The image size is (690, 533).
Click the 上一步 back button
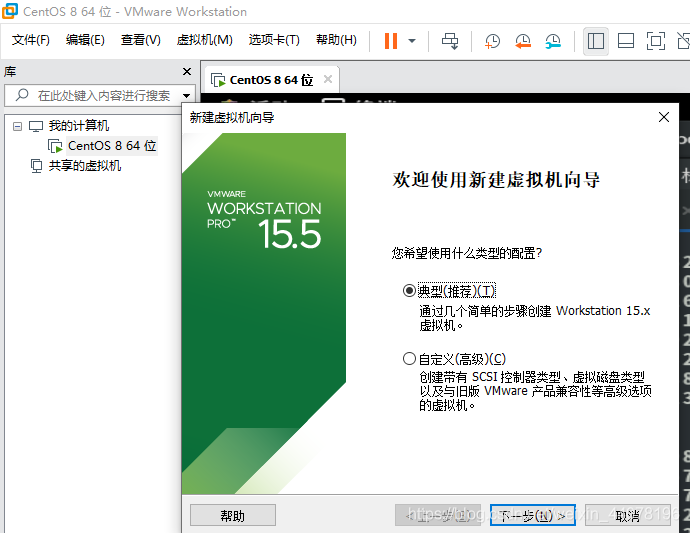438,515
